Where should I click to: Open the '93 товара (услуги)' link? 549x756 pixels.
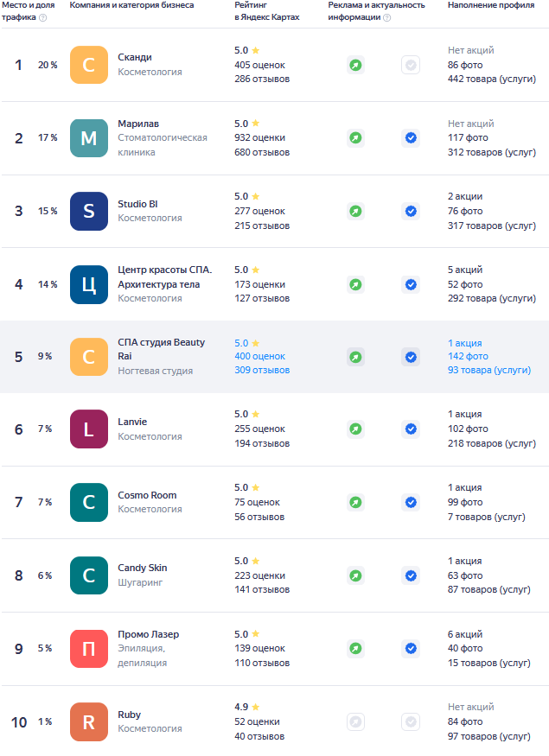point(489,371)
